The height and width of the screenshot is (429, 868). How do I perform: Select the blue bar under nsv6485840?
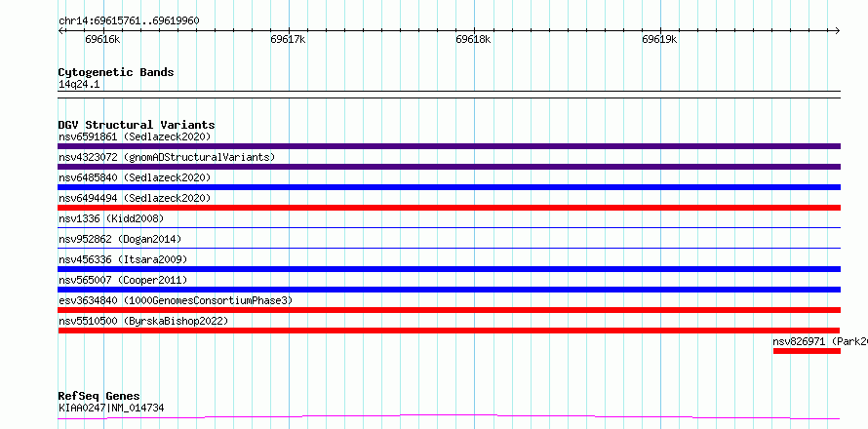(449, 187)
